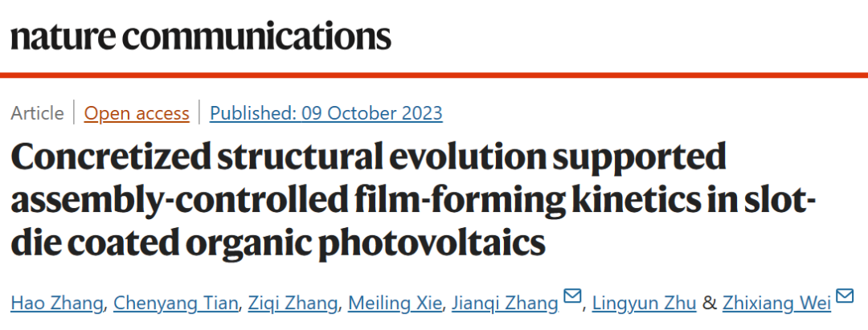
Task: Select author Chenyang Tian
Action: click(176, 304)
